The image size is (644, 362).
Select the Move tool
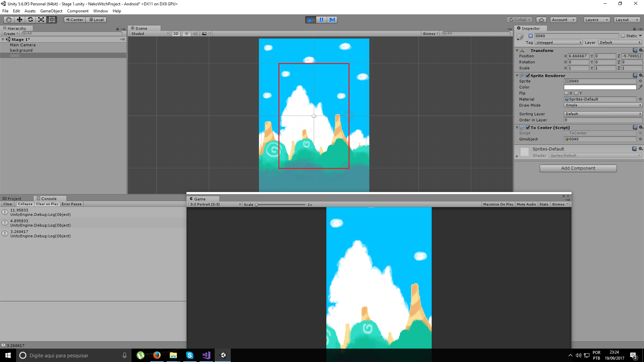tap(19, 20)
